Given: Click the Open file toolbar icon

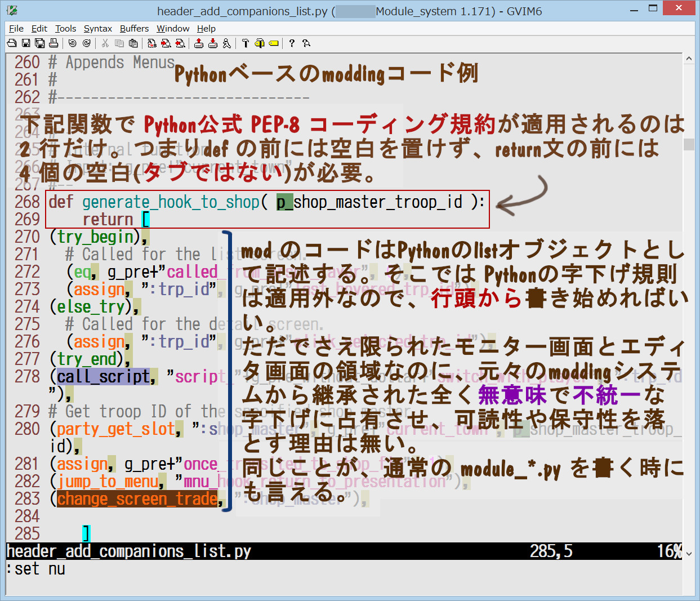Looking at the screenshot, I should coord(12,43).
